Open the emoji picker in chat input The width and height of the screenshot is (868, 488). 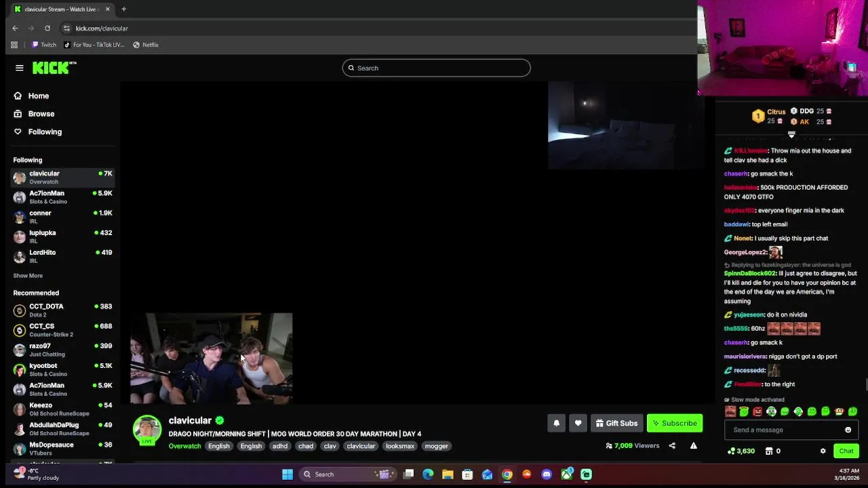pos(848,430)
